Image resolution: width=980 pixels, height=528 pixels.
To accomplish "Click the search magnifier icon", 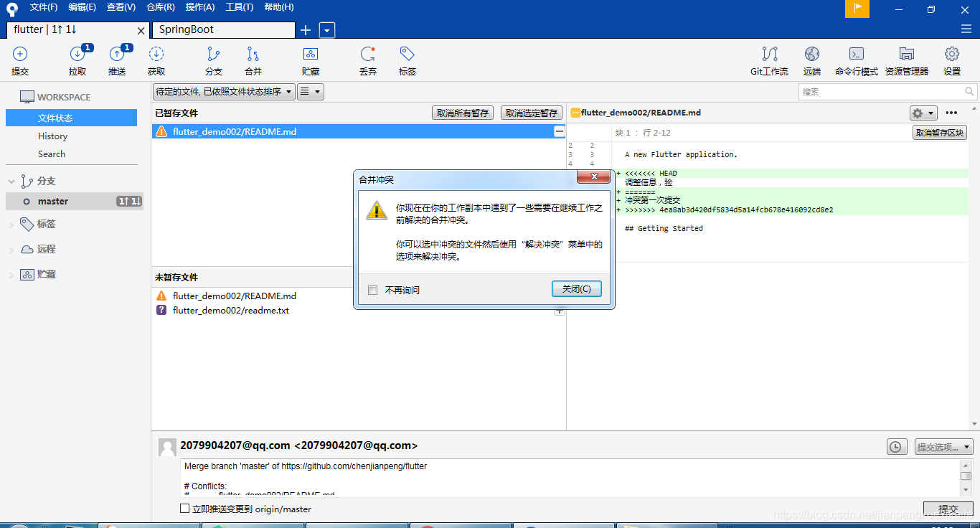I will tap(969, 92).
